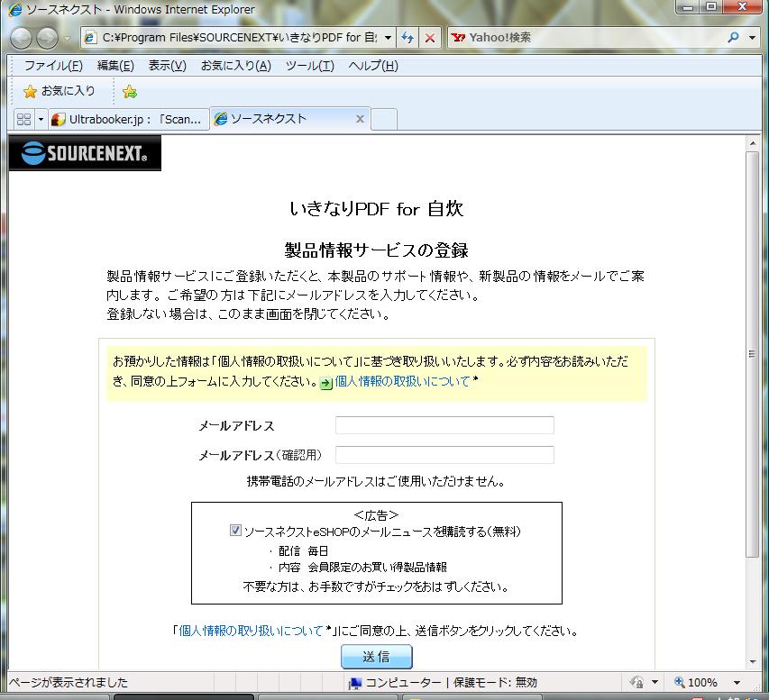
Task: Click the Refresh page icon
Action: tap(407, 38)
